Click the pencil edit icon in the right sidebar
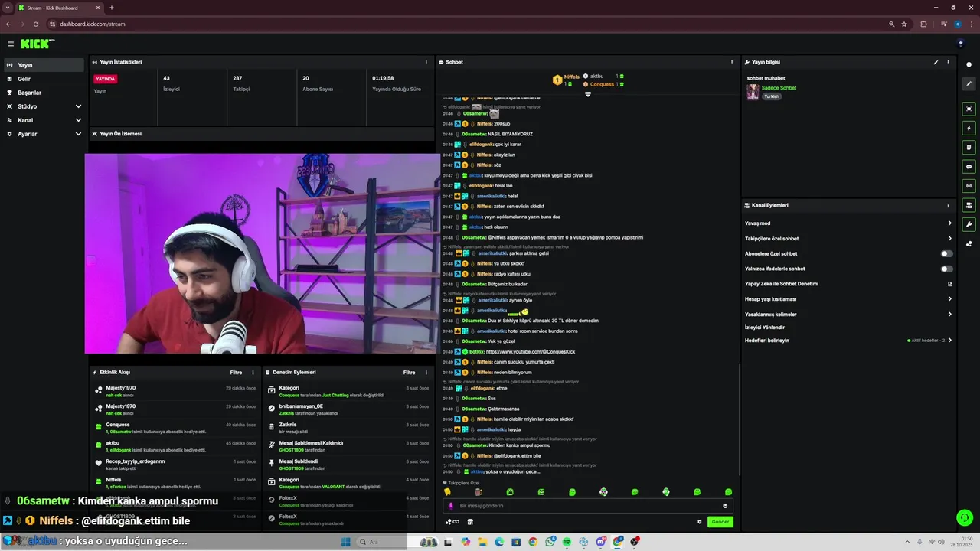Viewport: 980px width, 551px height. (969, 83)
